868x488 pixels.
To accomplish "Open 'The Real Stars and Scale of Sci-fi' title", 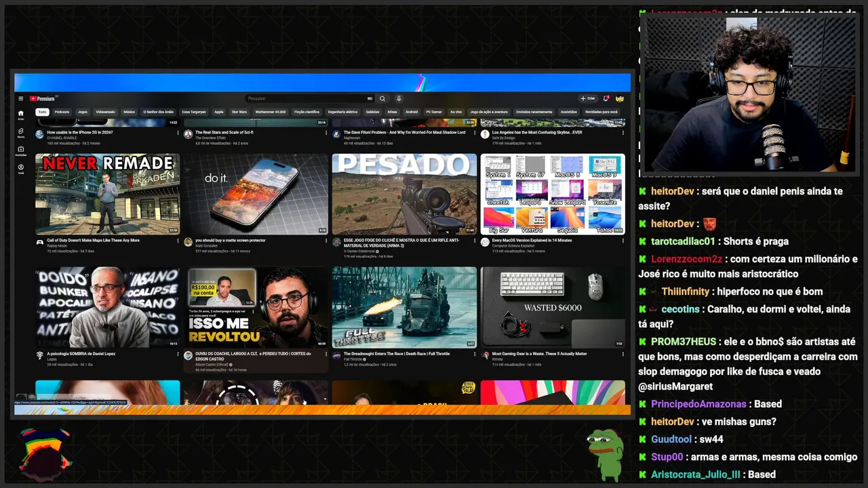I will [224, 133].
